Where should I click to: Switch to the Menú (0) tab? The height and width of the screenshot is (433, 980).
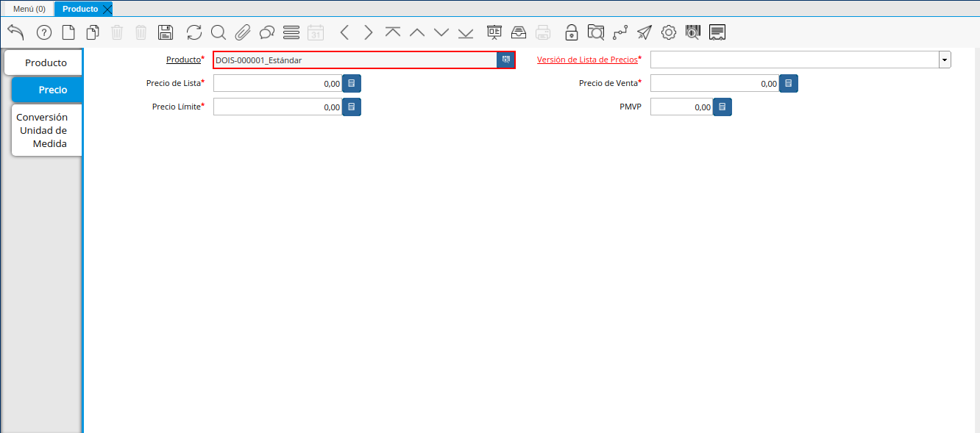[29, 9]
